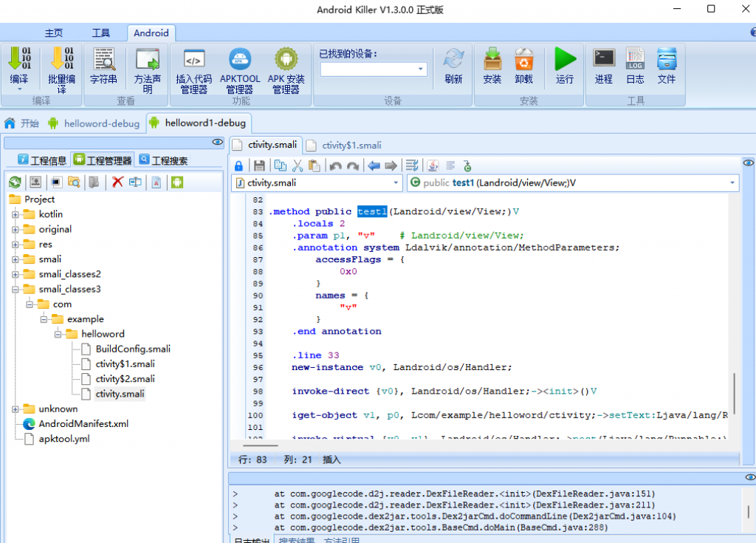Open AndroidManifest.xml in project tree

tap(83, 424)
